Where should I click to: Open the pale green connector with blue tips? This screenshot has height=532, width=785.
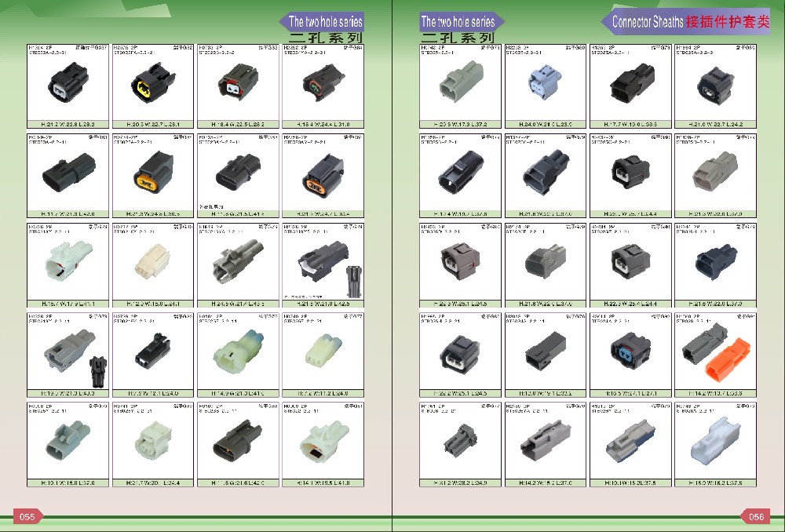[x=238, y=351]
